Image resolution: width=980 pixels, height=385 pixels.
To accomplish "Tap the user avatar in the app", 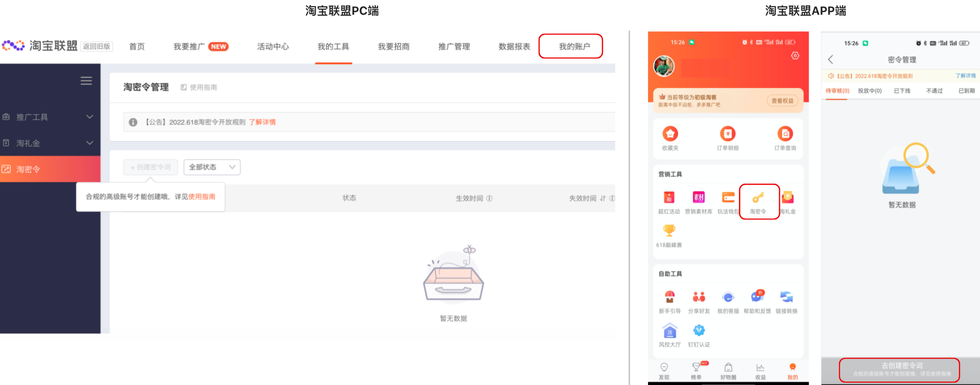I will [x=664, y=66].
